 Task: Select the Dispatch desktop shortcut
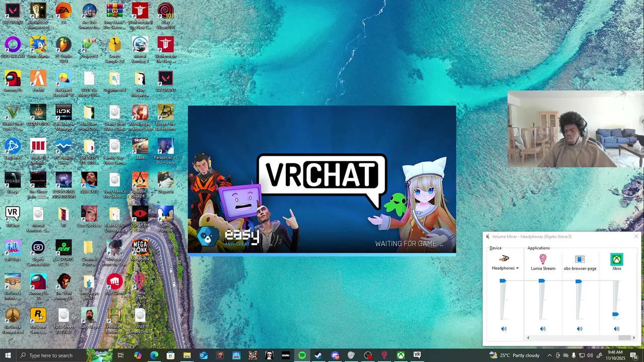(166, 184)
